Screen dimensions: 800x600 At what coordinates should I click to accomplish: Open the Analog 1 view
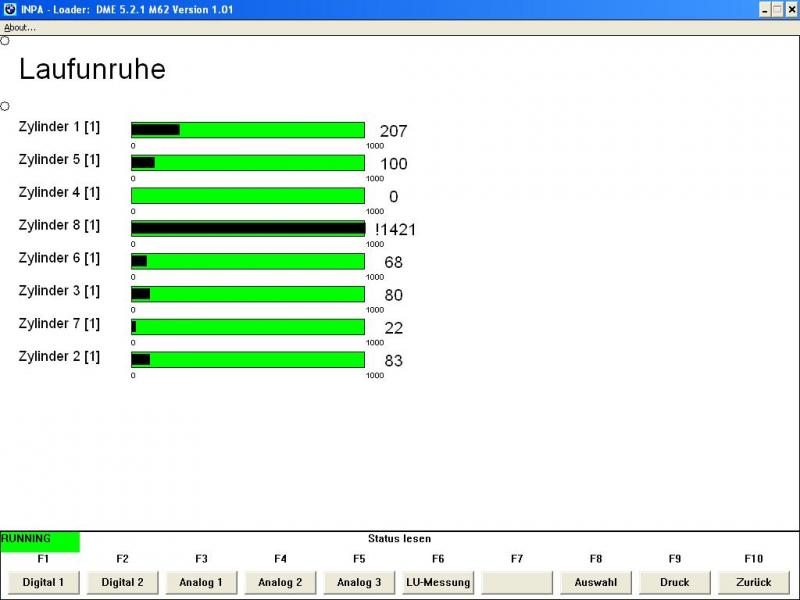201,582
